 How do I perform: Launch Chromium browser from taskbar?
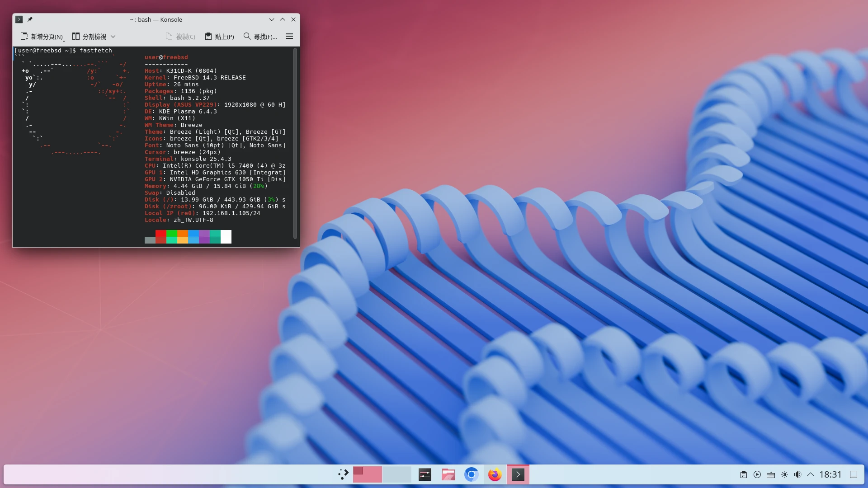point(471,474)
